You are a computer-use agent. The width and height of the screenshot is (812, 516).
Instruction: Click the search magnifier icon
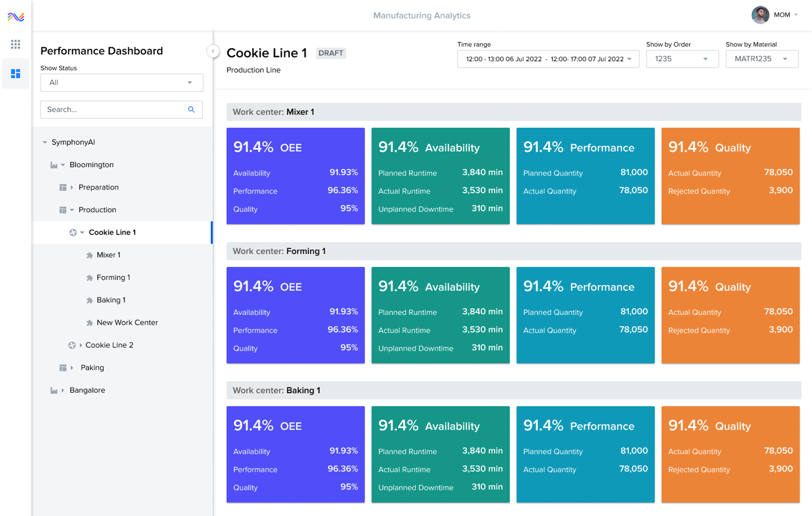[191, 109]
